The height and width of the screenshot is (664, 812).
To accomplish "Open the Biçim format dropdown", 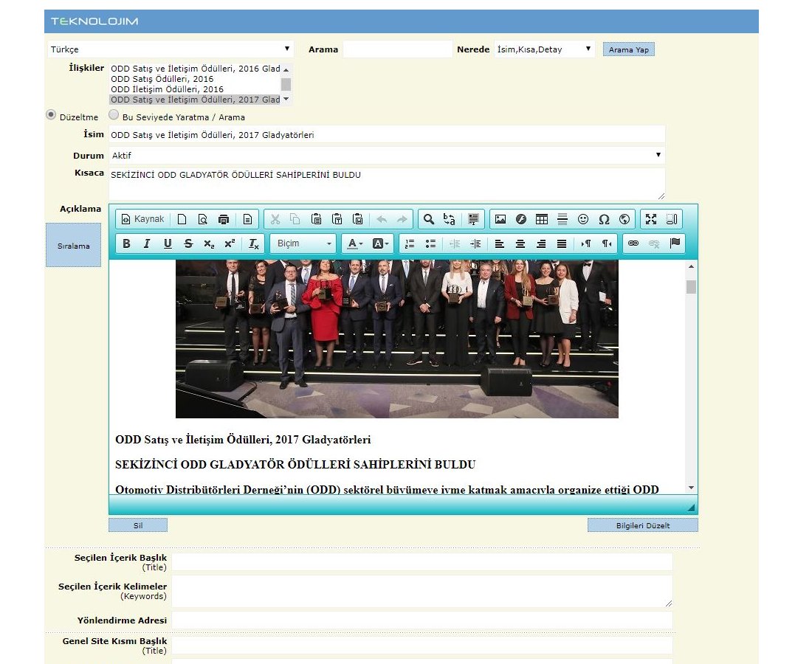I will click(303, 243).
